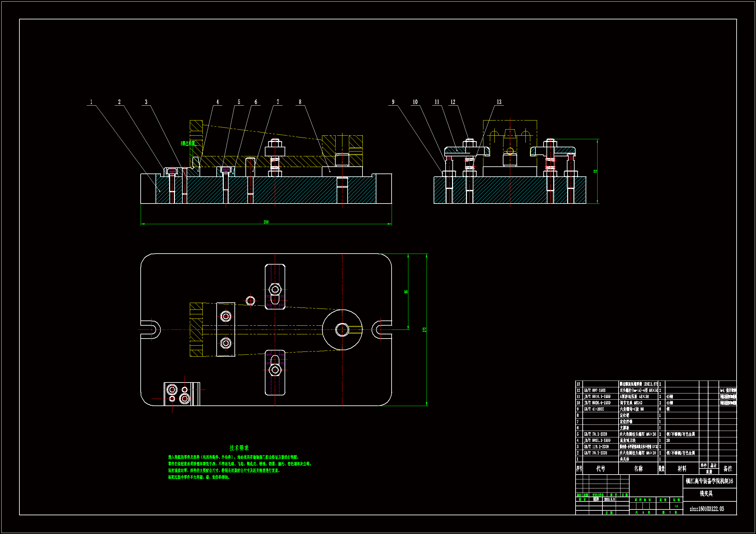
Task: Click the 材料 column header
Action: (x=682, y=468)
